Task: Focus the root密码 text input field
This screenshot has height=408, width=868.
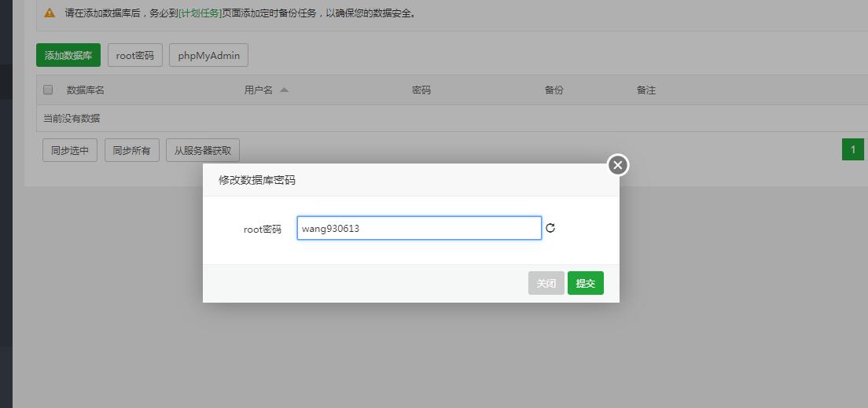Action: tap(419, 228)
